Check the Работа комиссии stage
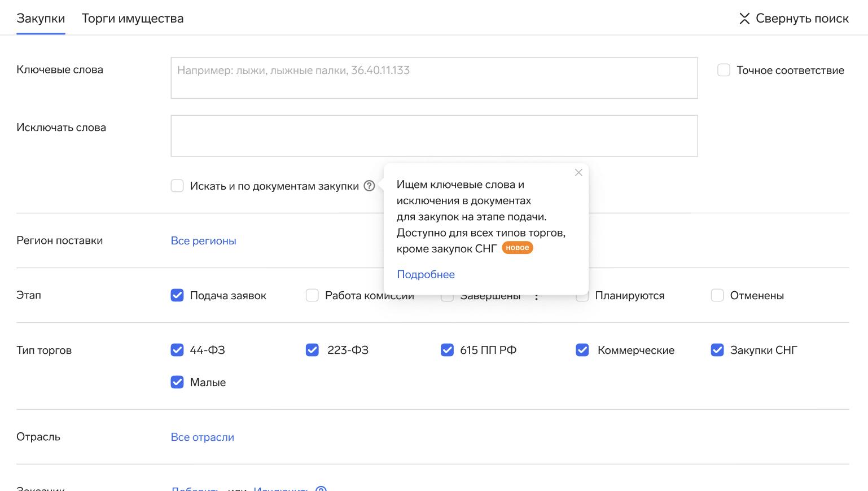 coord(312,295)
